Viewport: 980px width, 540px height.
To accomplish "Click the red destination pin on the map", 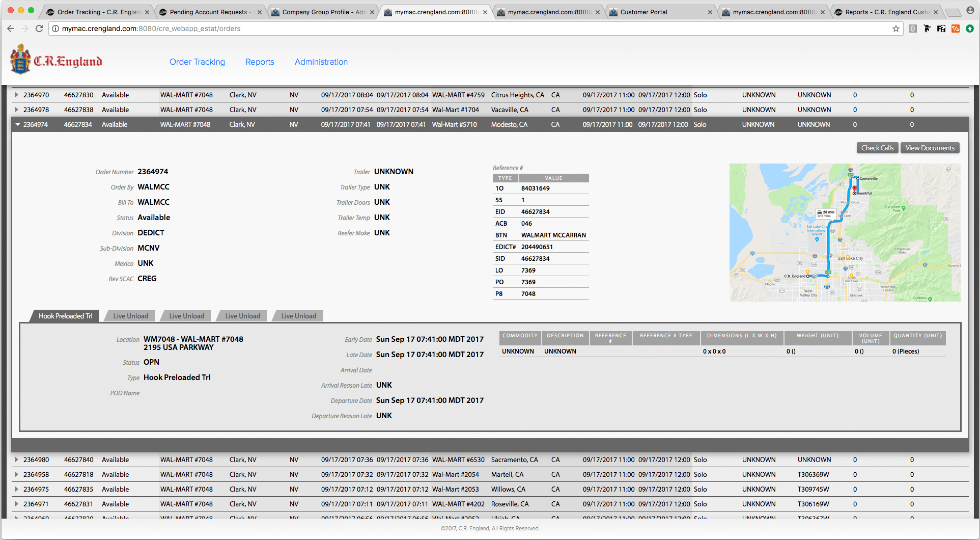I will coord(855,189).
